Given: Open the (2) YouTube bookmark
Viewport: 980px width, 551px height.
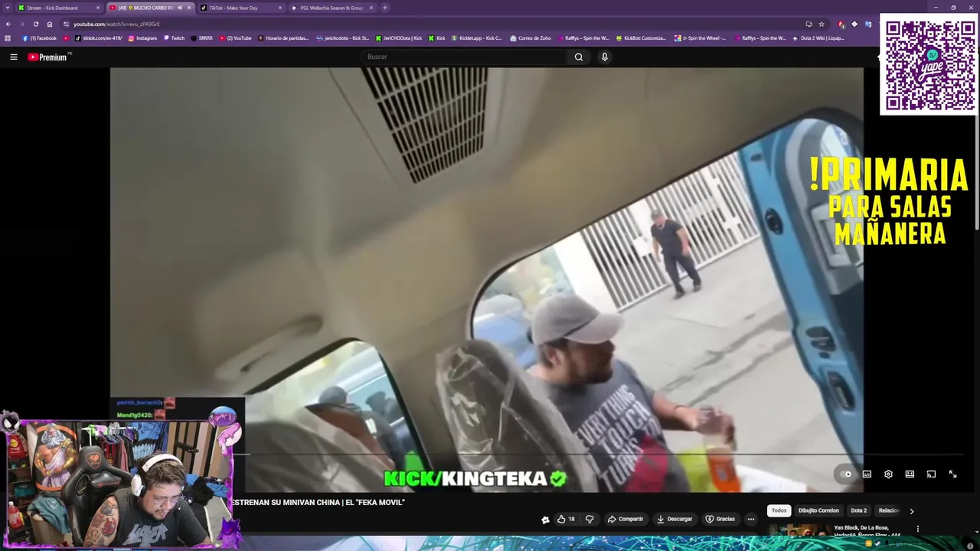Looking at the screenshot, I should point(236,37).
